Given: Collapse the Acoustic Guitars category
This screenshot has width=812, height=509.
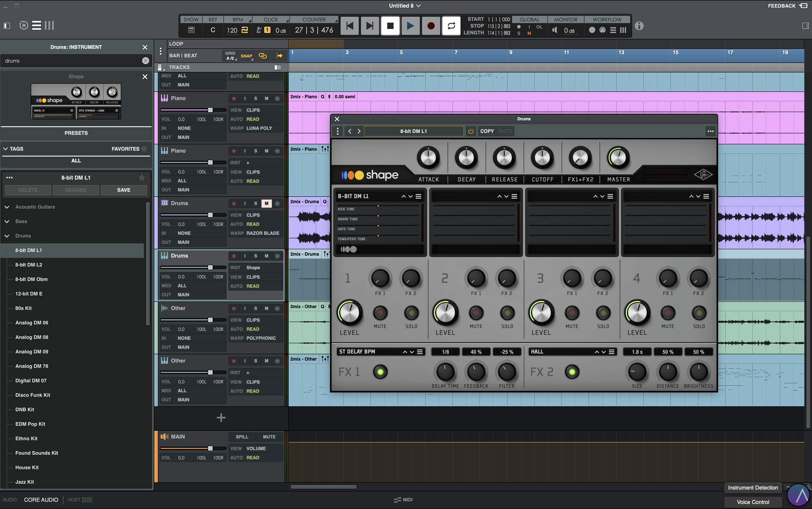Looking at the screenshot, I should pos(7,207).
